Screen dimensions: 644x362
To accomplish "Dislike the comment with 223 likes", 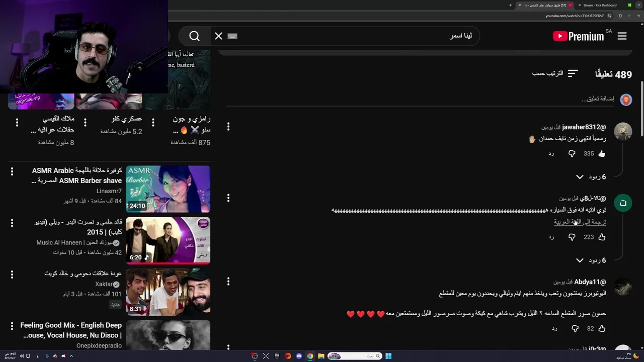I will tap(572, 237).
